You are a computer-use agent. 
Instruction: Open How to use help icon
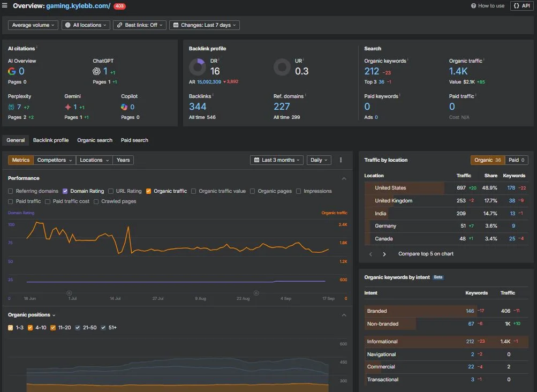click(473, 6)
